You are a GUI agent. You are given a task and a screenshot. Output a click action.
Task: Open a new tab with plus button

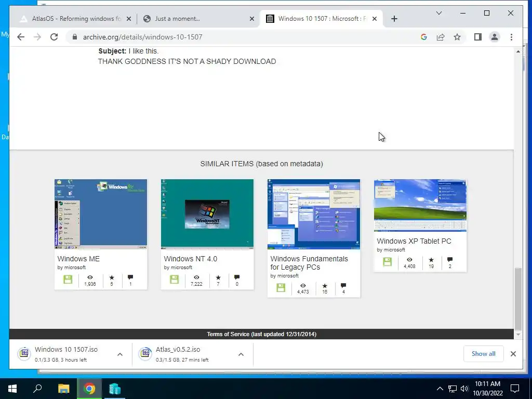click(x=394, y=19)
